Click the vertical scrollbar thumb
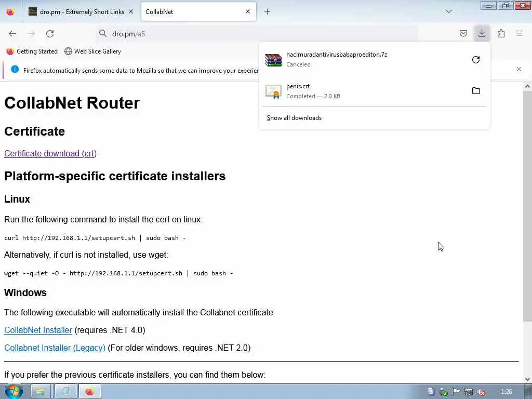The image size is (532, 399). coord(527,206)
